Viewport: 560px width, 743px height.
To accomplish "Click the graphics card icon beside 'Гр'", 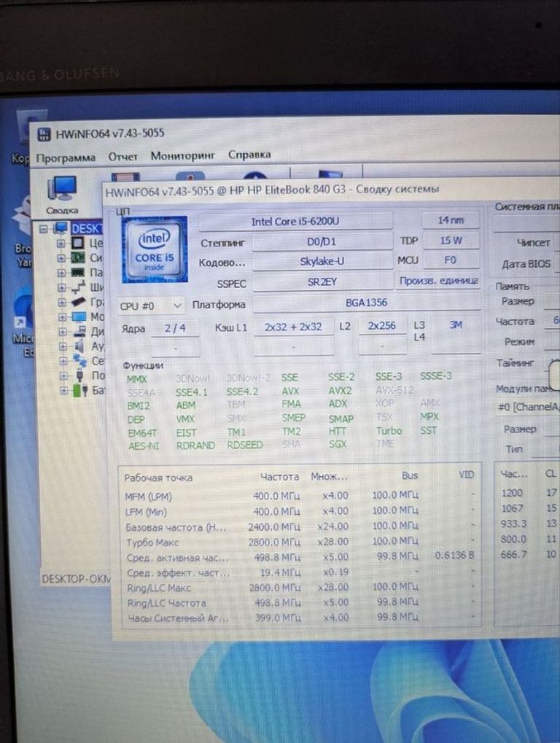I will click(x=78, y=302).
